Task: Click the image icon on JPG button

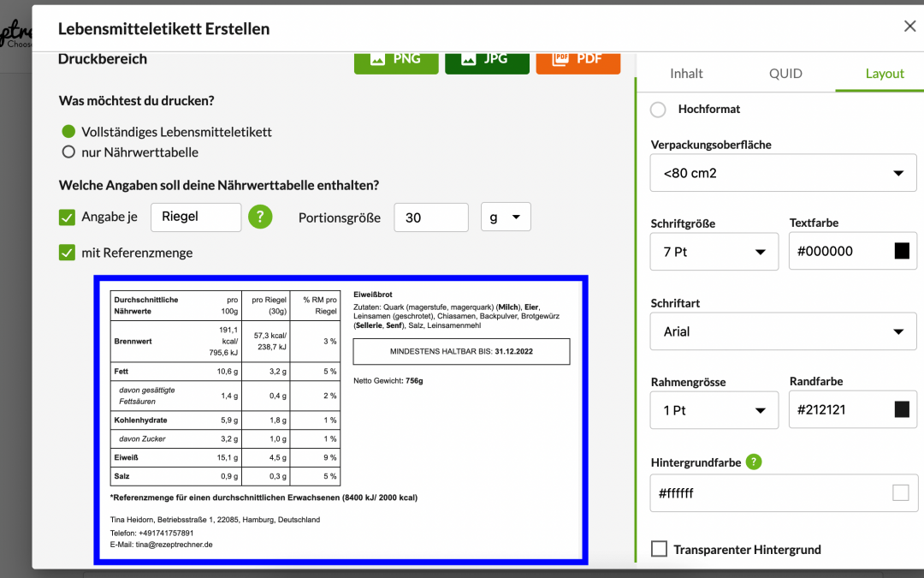Action: pyautogui.click(x=469, y=59)
